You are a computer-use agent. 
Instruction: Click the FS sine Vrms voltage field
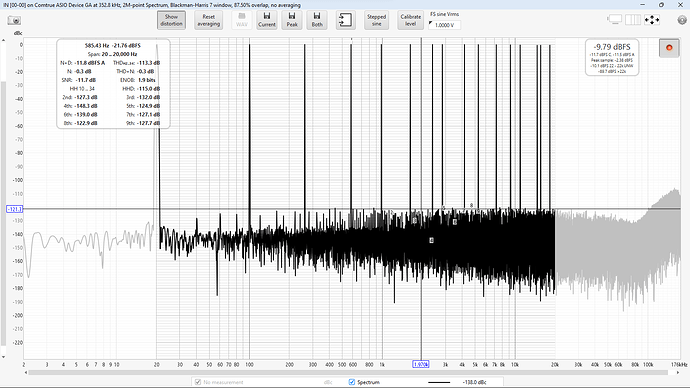(x=444, y=25)
